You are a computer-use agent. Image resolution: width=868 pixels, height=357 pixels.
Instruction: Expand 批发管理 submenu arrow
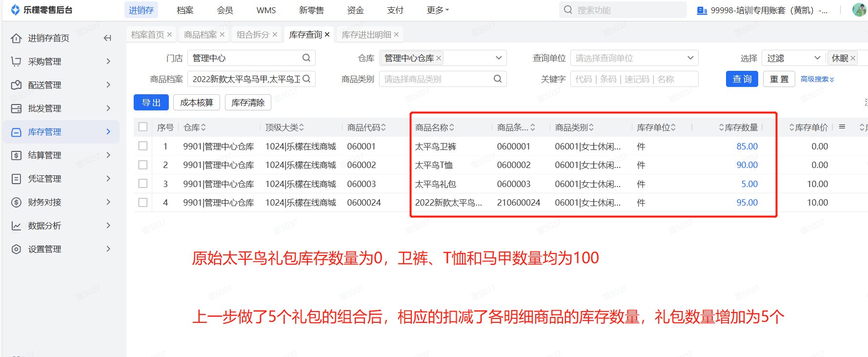[108, 108]
